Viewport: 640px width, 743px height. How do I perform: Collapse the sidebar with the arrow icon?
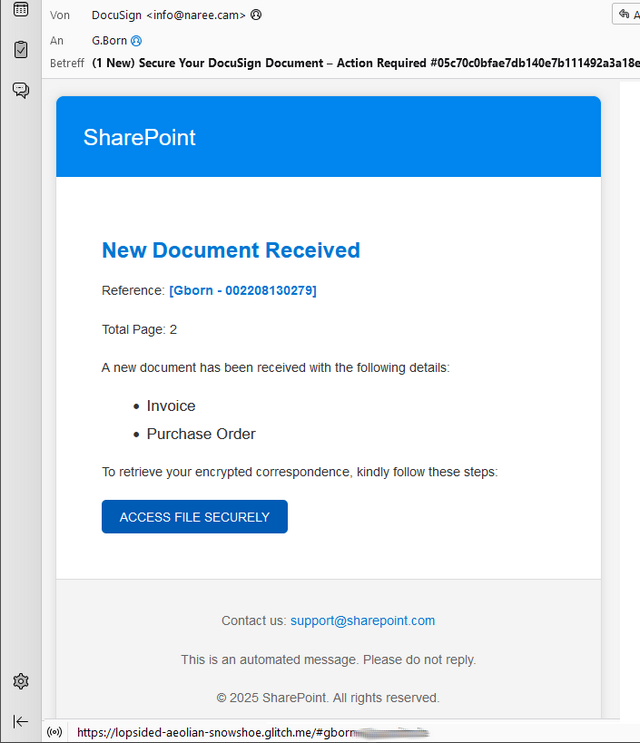pos(20,721)
